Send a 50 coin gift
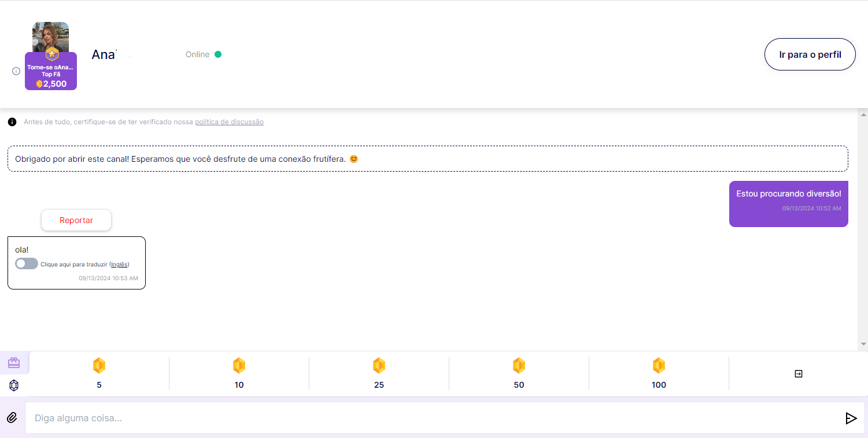This screenshot has width=868, height=438. [519, 373]
